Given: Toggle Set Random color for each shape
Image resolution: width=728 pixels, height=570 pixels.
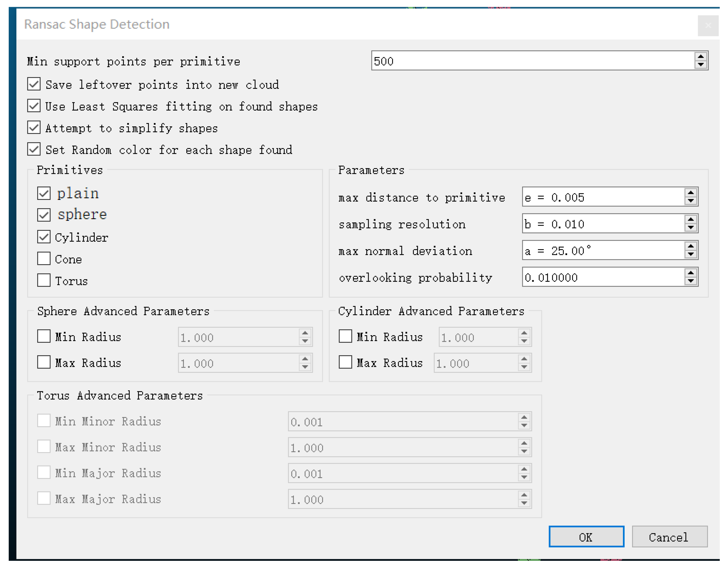Looking at the screenshot, I should (x=34, y=149).
